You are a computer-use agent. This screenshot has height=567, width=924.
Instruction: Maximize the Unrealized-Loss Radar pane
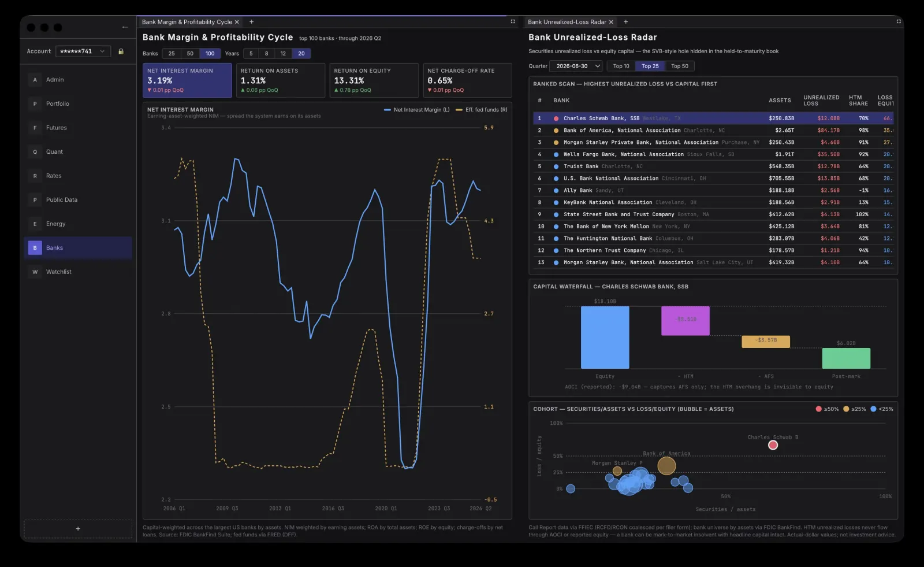click(x=899, y=21)
